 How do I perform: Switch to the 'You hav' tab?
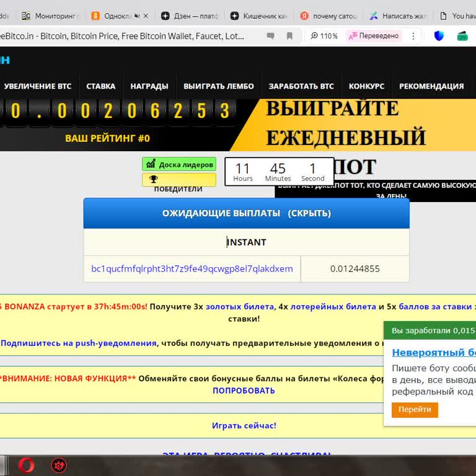(x=457, y=15)
